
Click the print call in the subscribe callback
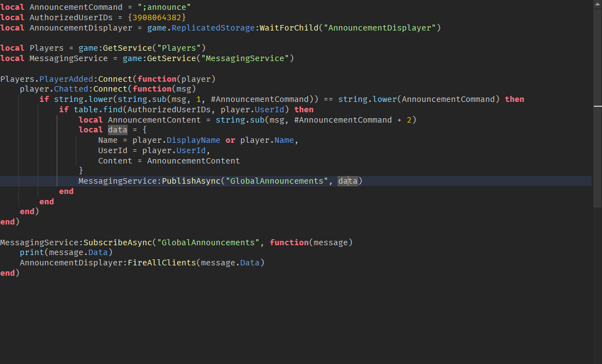point(32,252)
